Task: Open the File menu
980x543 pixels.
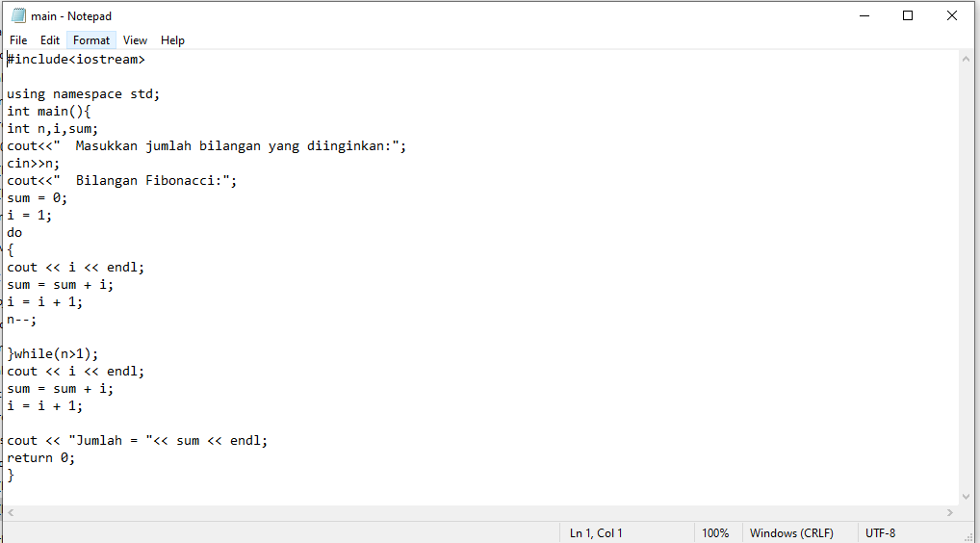Action: pyautogui.click(x=18, y=40)
